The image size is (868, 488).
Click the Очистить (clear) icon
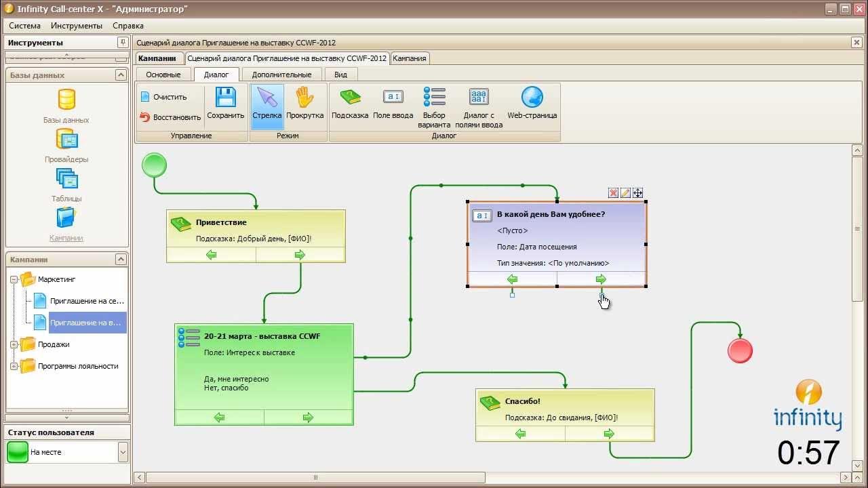pyautogui.click(x=144, y=97)
